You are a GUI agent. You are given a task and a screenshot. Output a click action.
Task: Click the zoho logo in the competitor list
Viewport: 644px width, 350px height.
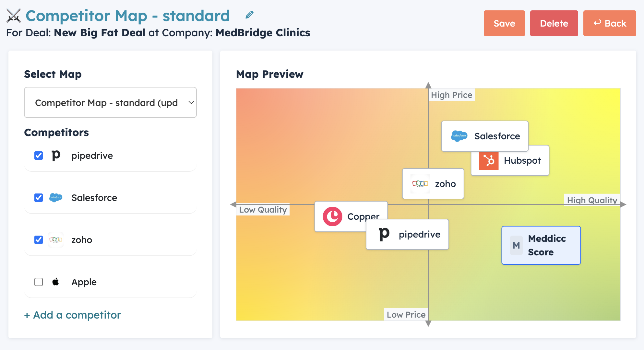(56, 240)
